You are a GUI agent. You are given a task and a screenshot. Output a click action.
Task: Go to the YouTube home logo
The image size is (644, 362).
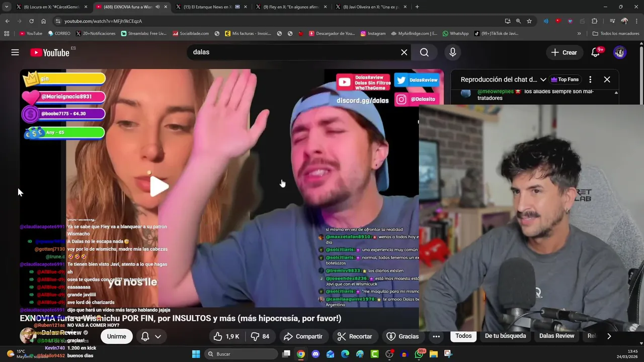point(49,52)
